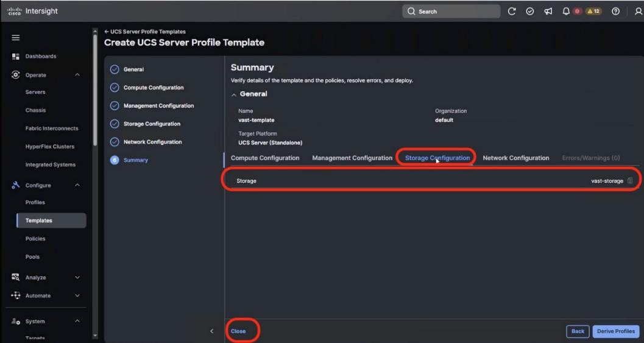Image resolution: width=644 pixels, height=343 pixels.
Task: Go to the Network Configuration wizard step
Action: pos(152,142)
